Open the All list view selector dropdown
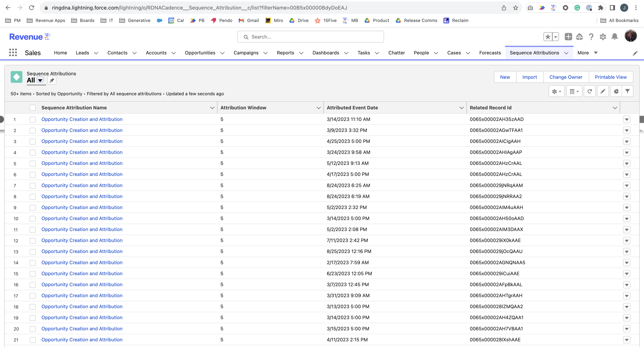644x347 pixels. point(40,80)
